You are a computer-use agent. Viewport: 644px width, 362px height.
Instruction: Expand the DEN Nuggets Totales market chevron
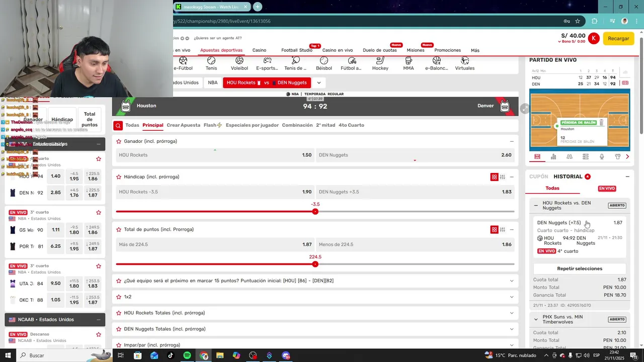[512, 329]
